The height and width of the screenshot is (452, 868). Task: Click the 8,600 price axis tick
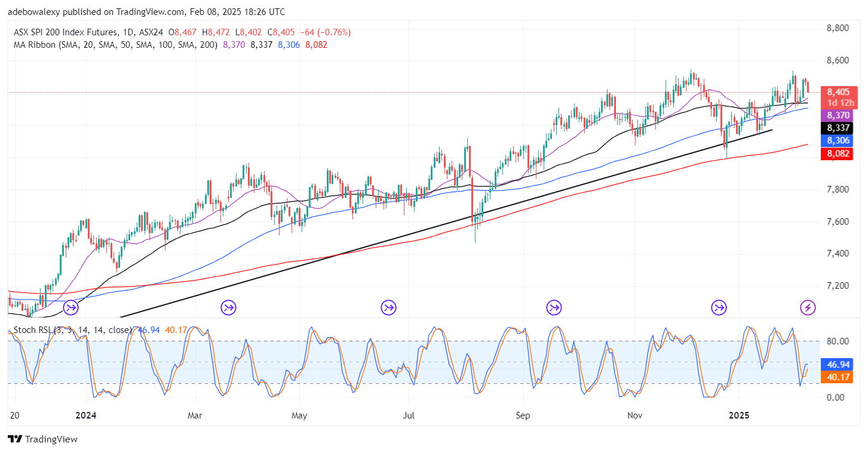tap(839, 60)
